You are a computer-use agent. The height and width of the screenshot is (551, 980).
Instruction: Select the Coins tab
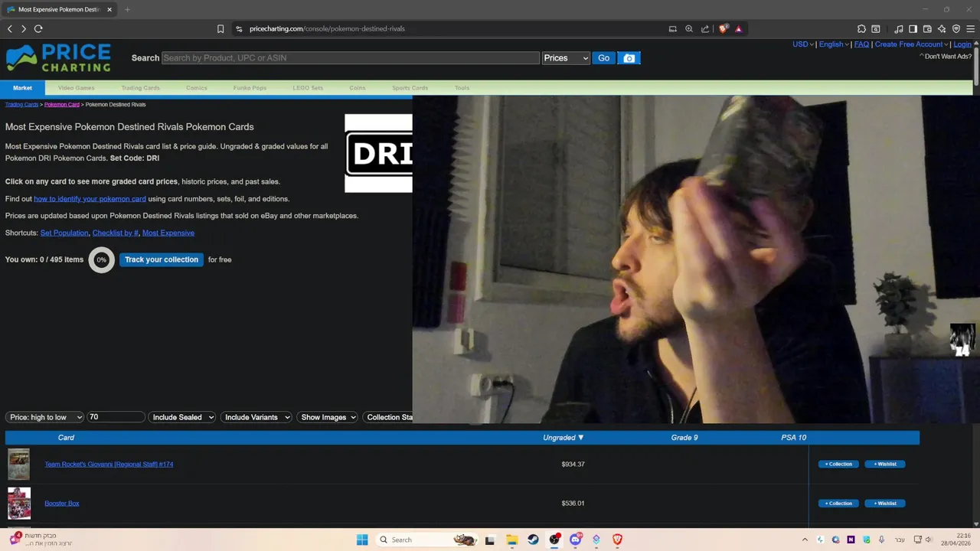[x=358, y=88]
